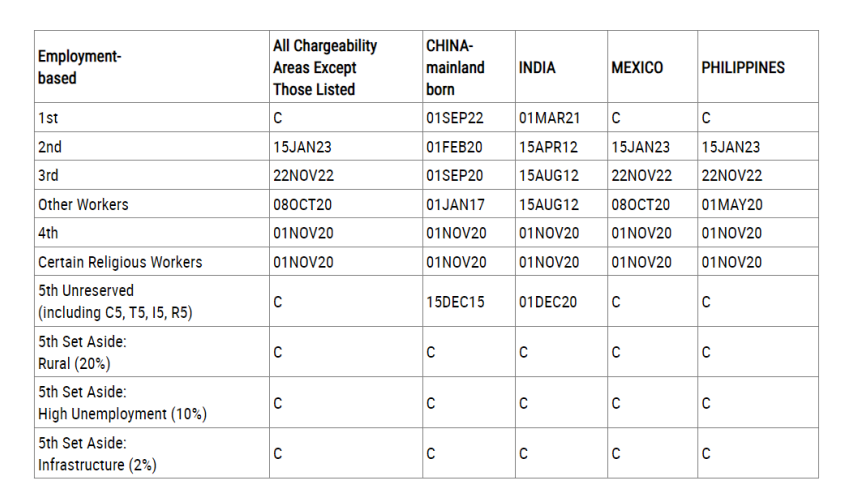853x502 pixels.
Task: Click the 01MAR21 date in India column
Action: pyautogui.click(x=549, y=117)
